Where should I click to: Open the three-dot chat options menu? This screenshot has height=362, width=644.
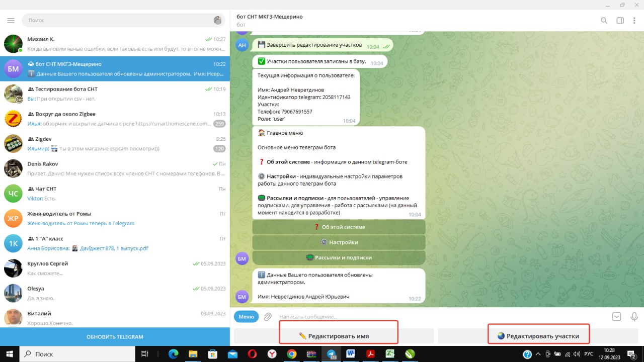634,21
